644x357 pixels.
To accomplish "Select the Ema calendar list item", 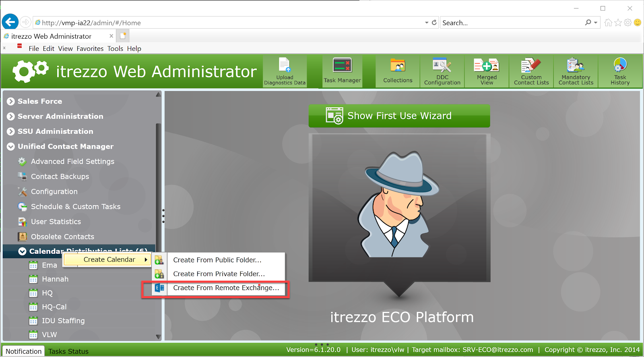I will (x=50, y=265).
